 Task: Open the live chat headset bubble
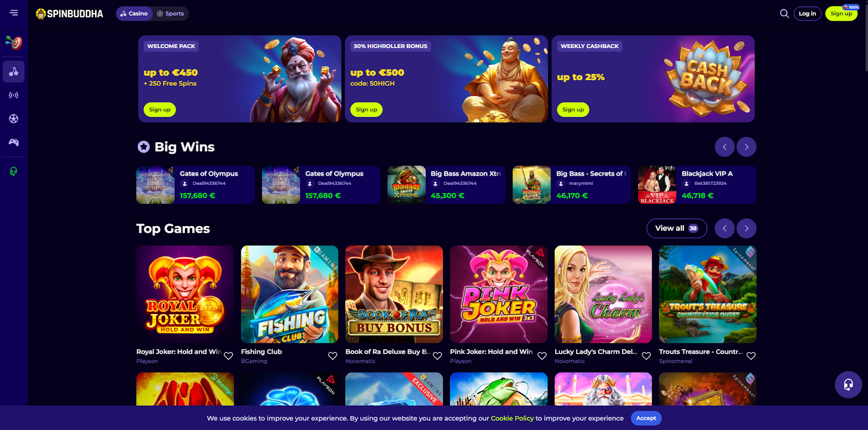pyautogui.click(x=848, y=384)
